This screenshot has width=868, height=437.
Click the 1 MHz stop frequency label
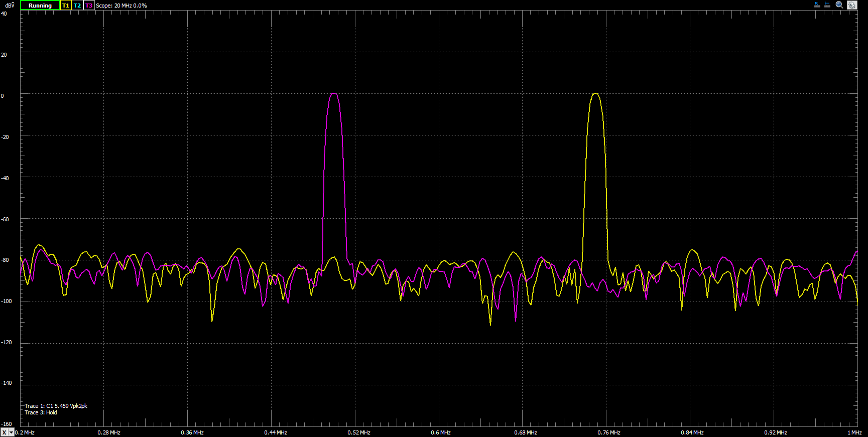854,432
